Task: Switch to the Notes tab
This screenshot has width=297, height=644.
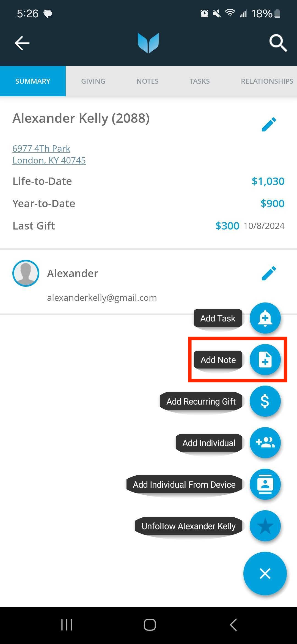Action: 147,81
